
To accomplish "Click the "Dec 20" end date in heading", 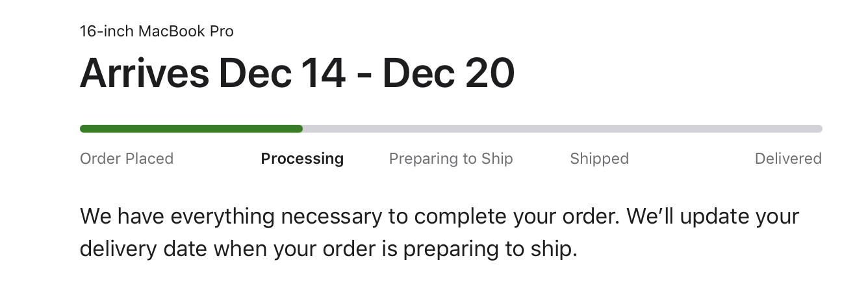I will tap(448, 73).
